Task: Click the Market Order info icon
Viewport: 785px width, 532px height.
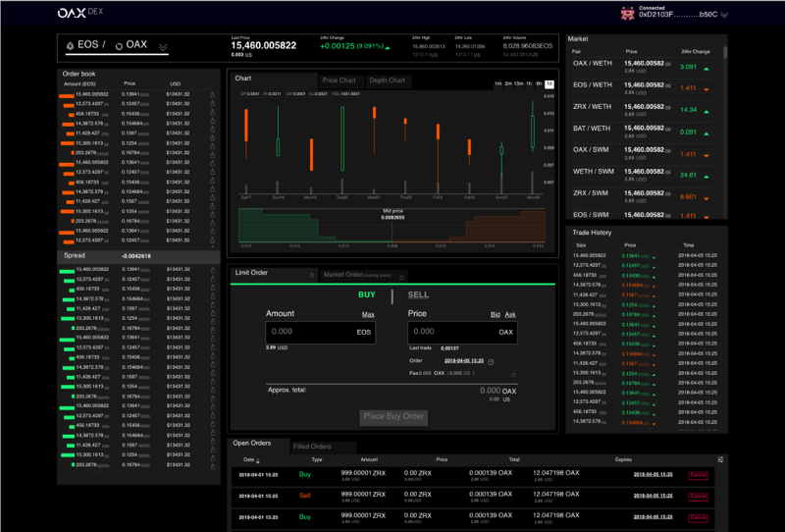Action: [x=401, y=278]
